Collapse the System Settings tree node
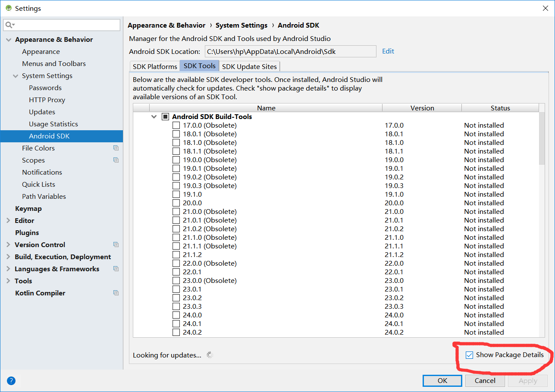 16,76
